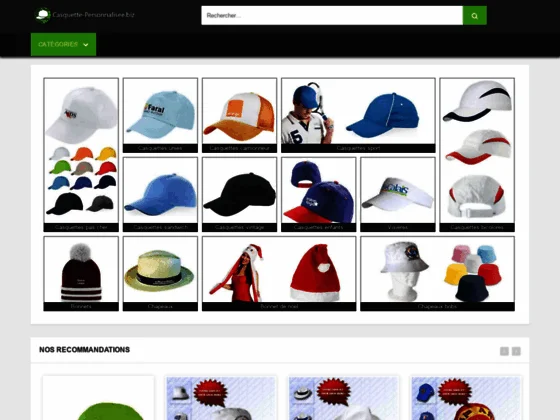The width and height of the screenshot is (560, 420).
Task: Open the Casquettes sport category tile
Action: pyautogui.click(x=358, y=115)
